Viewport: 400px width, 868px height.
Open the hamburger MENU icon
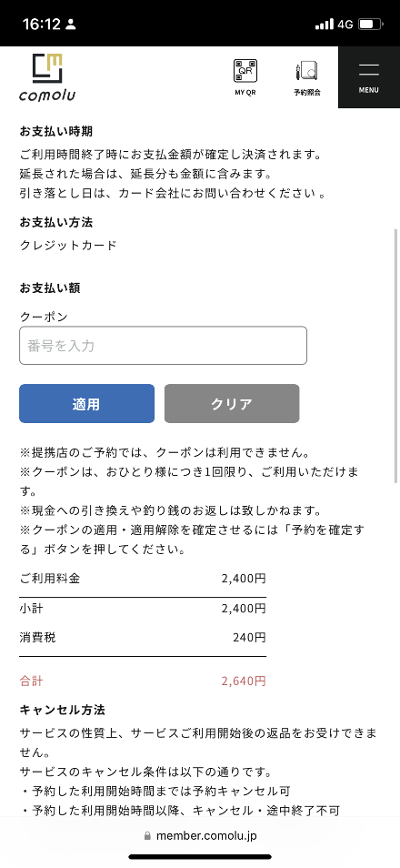(369, 70)
